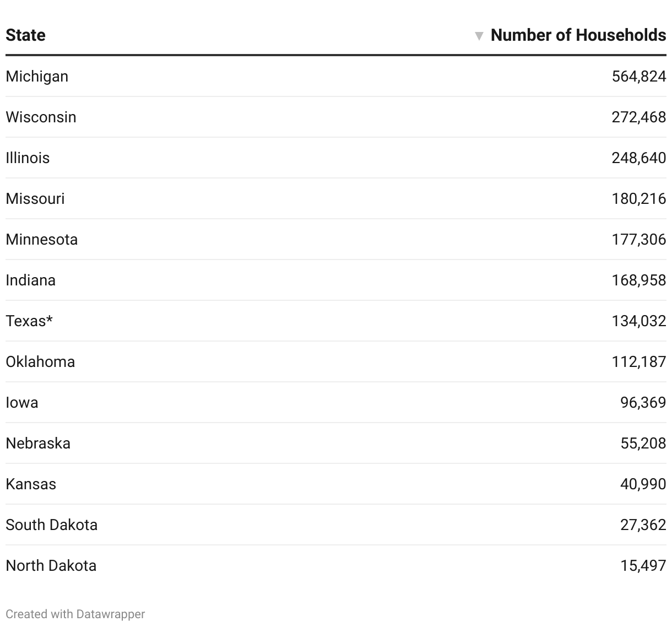Viewport: 672px width, 627px height.
Task: Sort table by State column header
Action: 25,35
